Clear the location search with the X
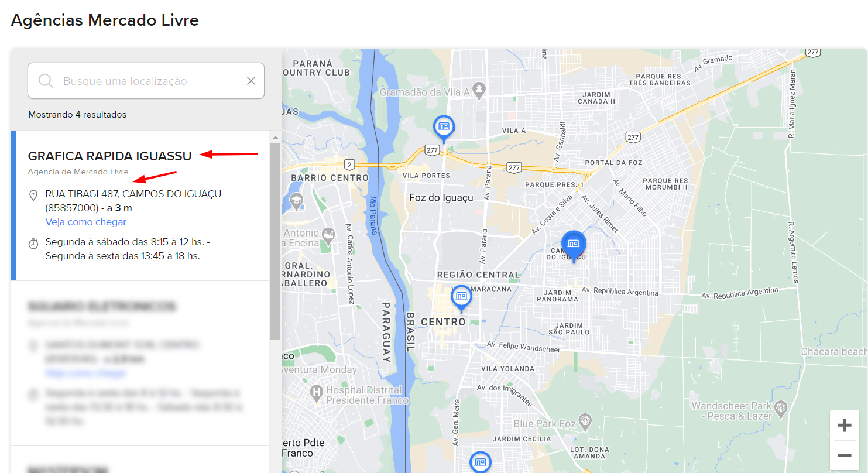The height and width of the screenshot is (473, 868). [251, 81]
